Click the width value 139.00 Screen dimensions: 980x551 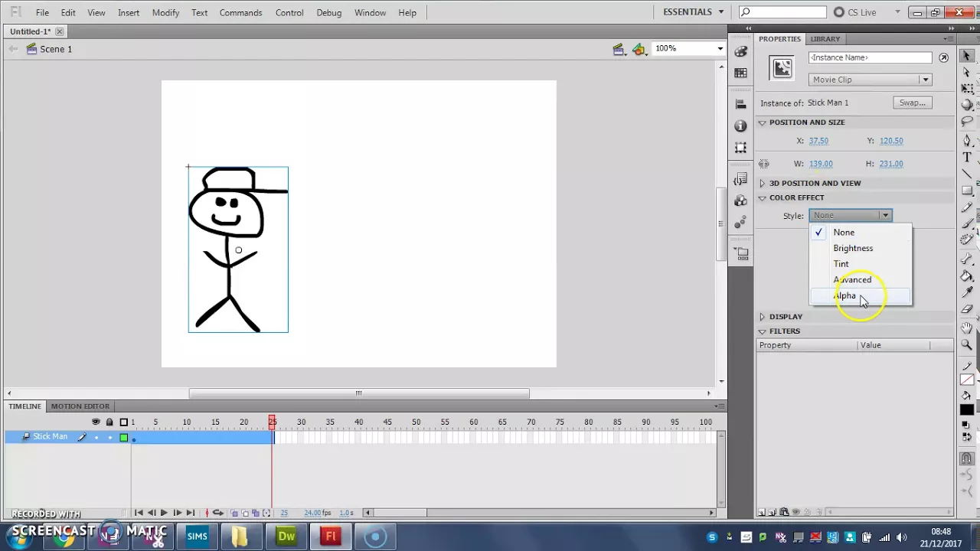(821, 164)
